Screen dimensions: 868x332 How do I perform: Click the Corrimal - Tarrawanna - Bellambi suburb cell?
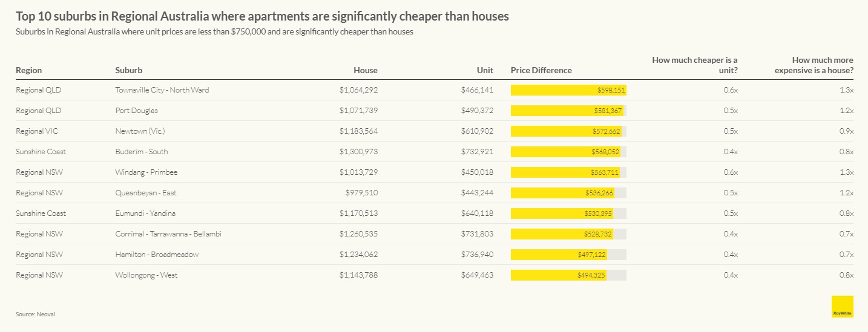pos(168,234)
